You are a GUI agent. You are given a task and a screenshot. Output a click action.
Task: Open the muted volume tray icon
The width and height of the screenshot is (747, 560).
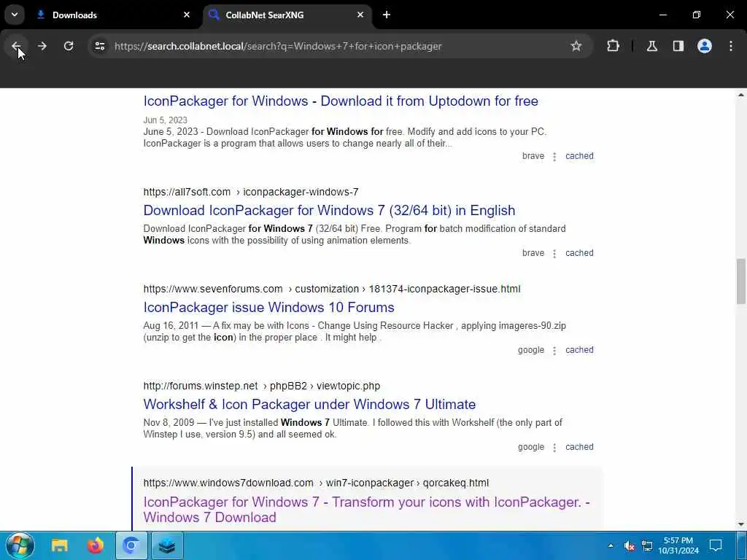pyautogui.click(x=630, y=545)
